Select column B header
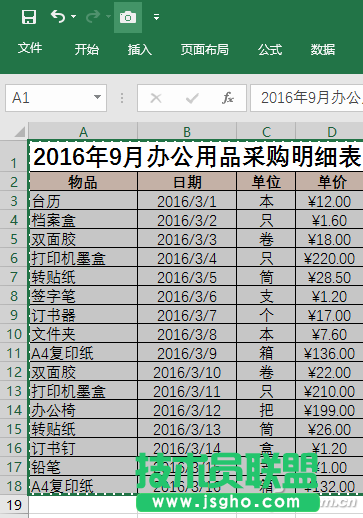363x518 pixels. (187, 132)
